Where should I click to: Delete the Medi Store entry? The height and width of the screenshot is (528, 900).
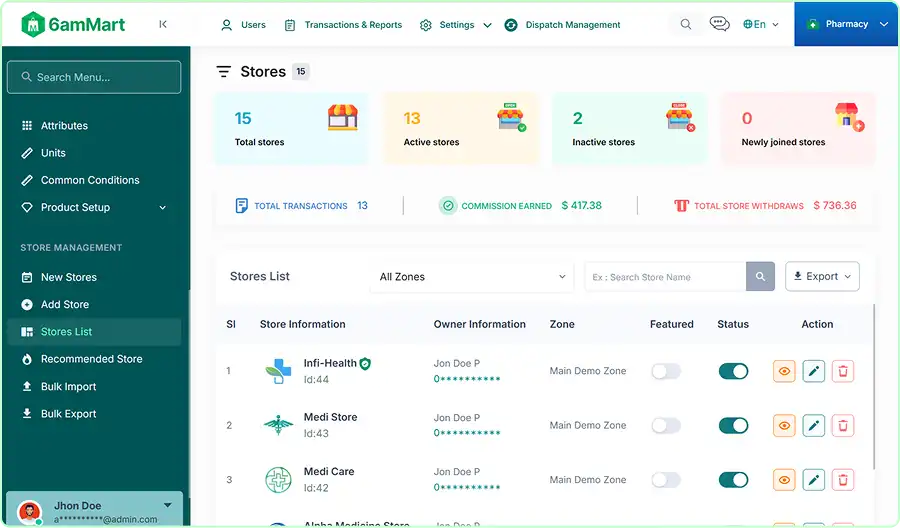[843, 426]
